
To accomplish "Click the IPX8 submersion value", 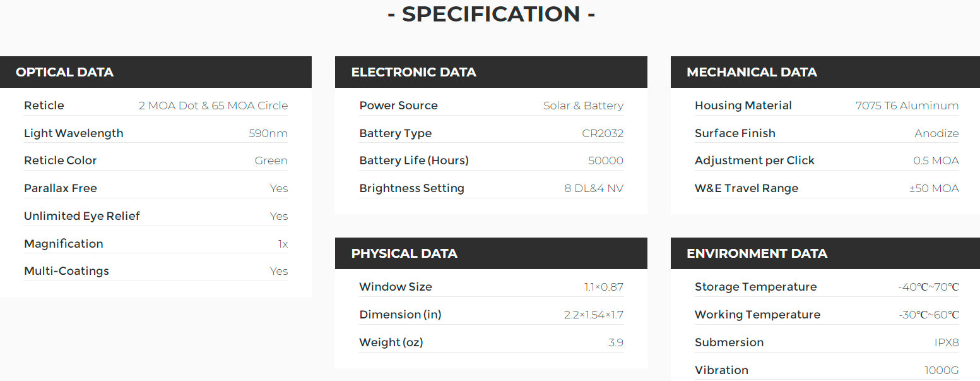I will click(x=947, y=342).
